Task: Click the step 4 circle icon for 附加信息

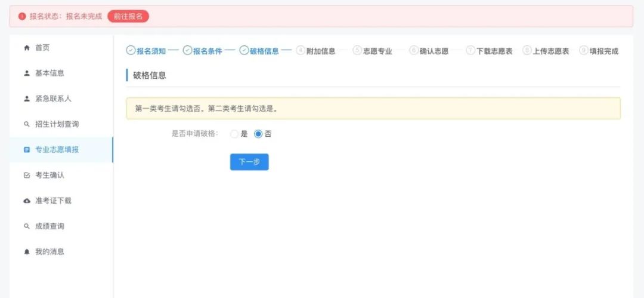Action: tap(301, 51)
